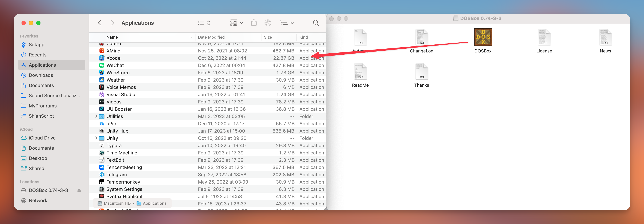644x224 pixels.
Task: Sort by the Date Modified column header
Action: pos(211,37)
